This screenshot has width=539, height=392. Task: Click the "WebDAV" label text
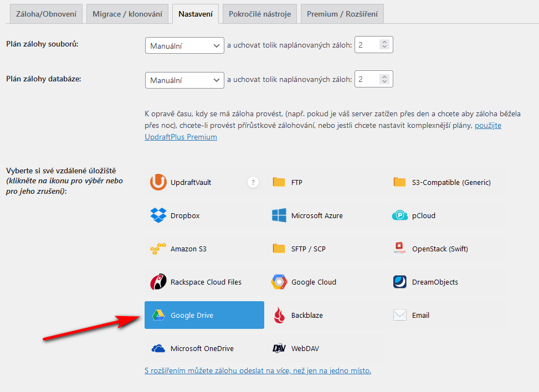(x=305, y=348)
